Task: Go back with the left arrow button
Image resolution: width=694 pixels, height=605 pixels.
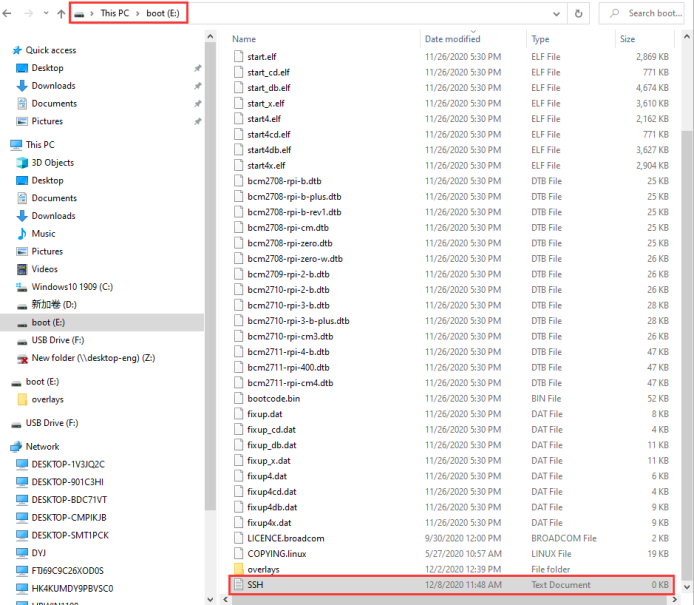Action: (7, 13)
